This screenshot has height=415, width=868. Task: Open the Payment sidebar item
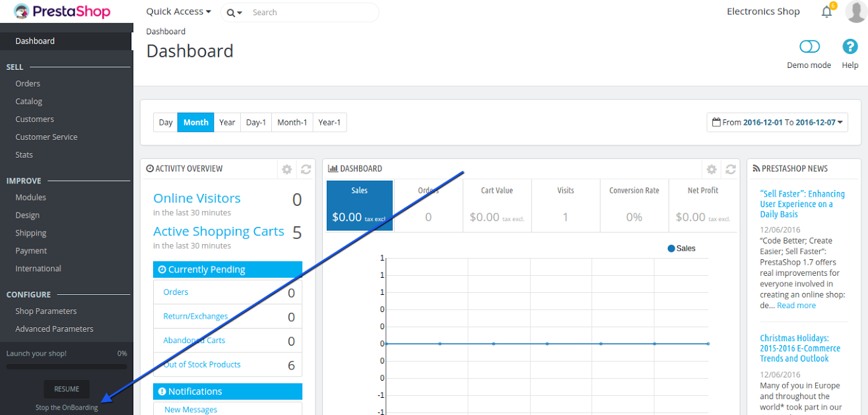pyautogui.click(x=31, y=251)
